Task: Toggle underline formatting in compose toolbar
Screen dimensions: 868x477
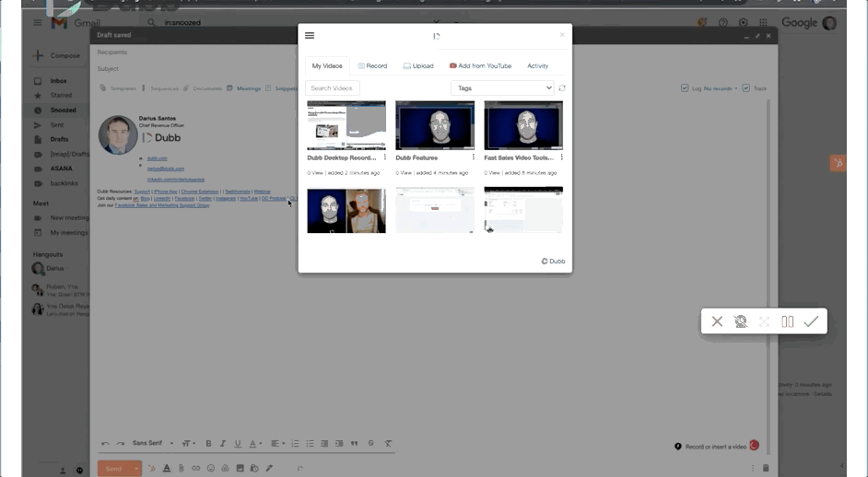Action: 238,443
